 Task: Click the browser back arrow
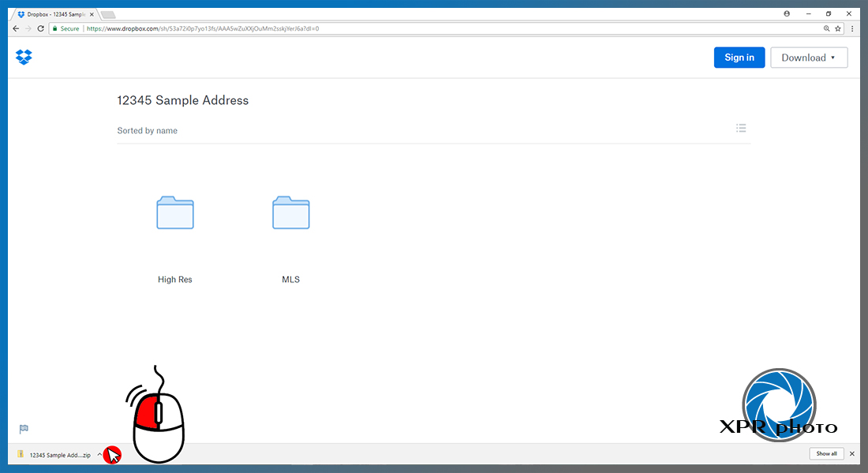(x=16, y=28)
